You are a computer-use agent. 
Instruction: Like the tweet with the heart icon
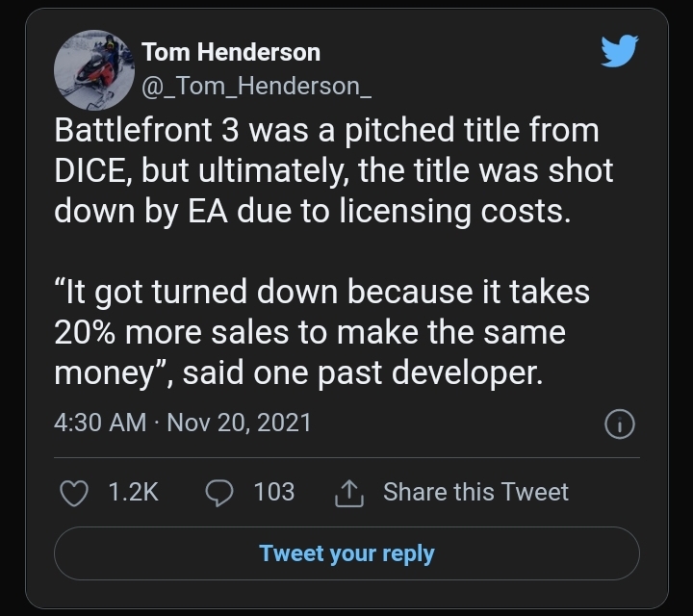point(74,493)
